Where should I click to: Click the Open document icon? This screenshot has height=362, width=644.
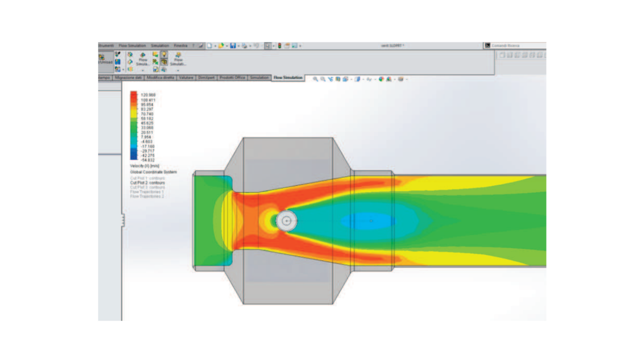[220, 46]
